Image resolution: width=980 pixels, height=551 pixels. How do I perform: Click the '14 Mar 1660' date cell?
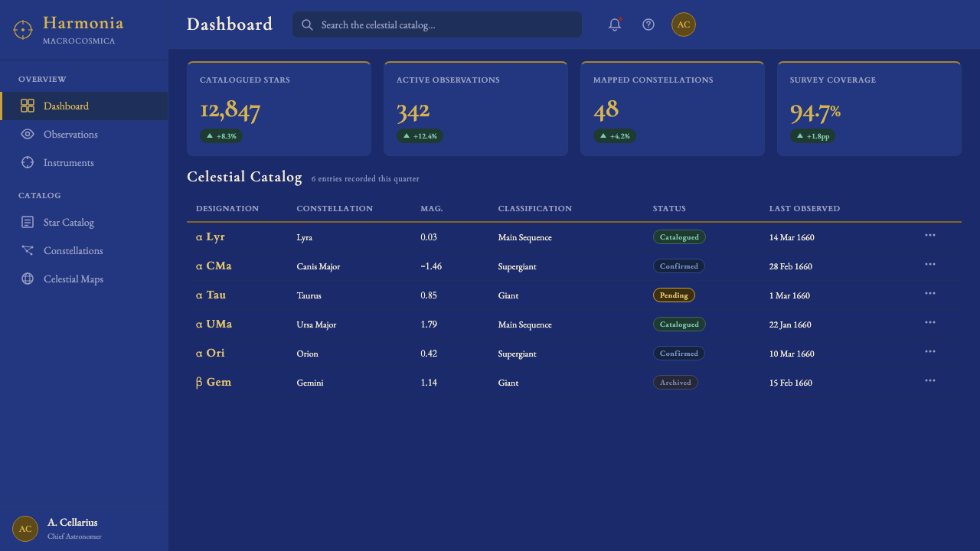point(792,237)
